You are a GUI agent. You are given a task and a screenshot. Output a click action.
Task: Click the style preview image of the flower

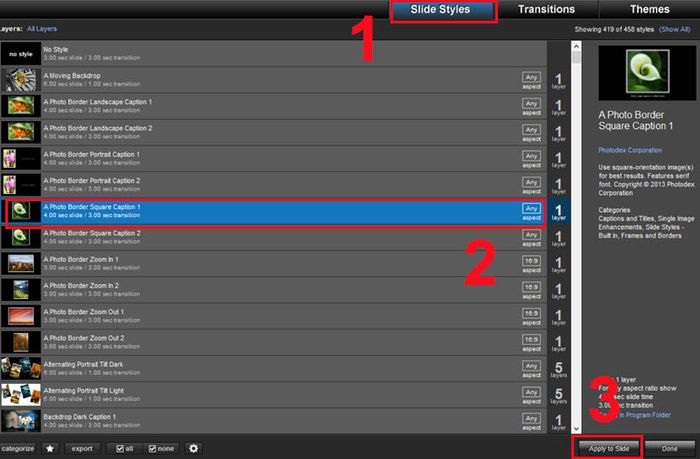pos(647,73)
